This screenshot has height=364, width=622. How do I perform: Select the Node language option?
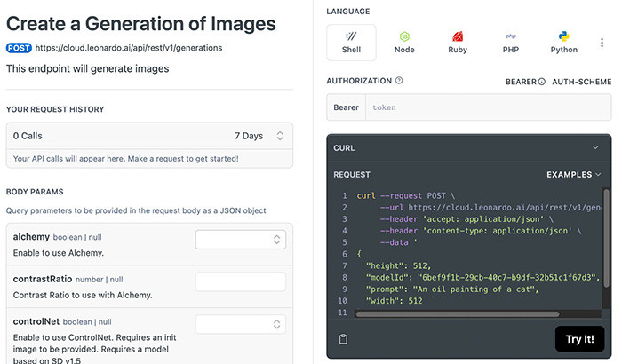[404, 43]
